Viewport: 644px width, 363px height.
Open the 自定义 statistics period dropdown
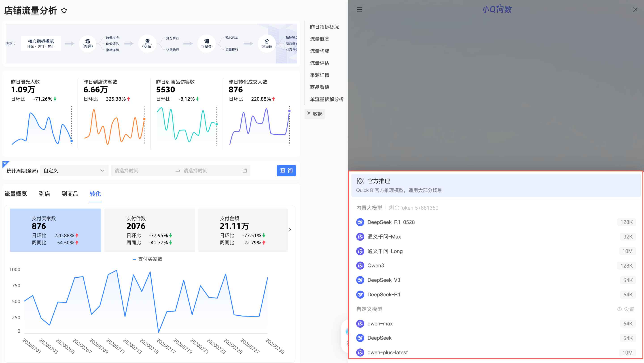(74, 171)
